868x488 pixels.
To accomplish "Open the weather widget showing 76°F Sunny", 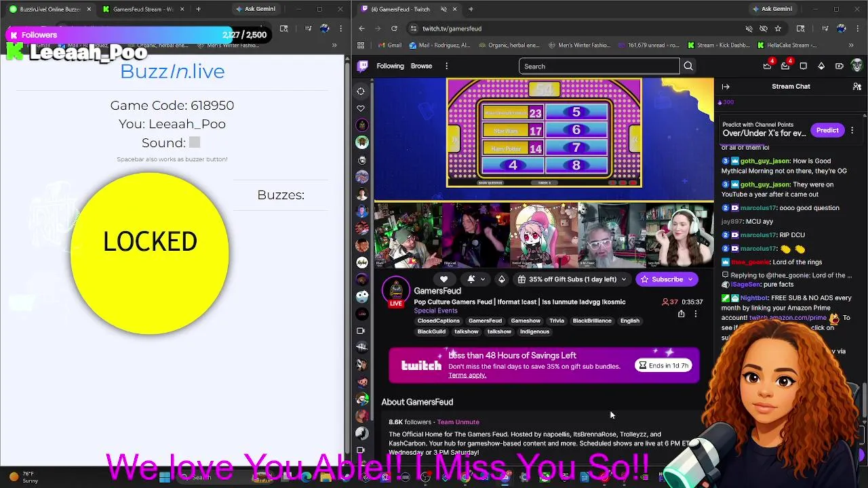I will pyautogui.click(x=24, y=477).
